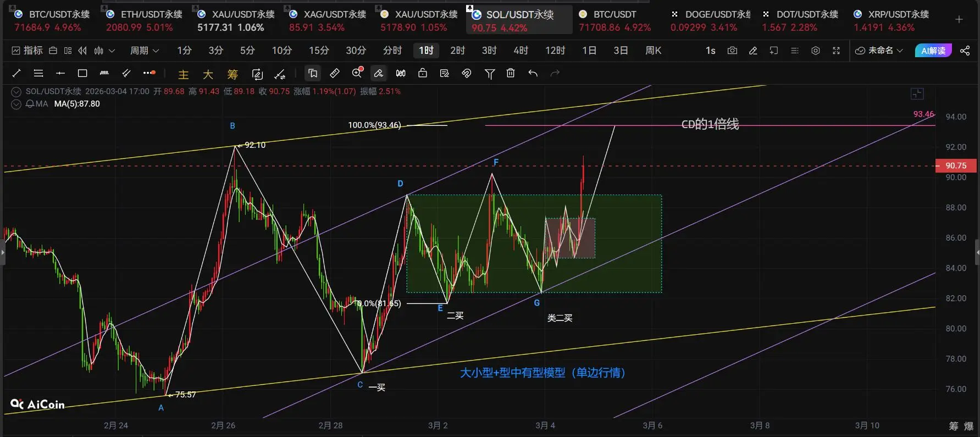
Task: Collapse the MA indicator row
Action: coord(16,104)
